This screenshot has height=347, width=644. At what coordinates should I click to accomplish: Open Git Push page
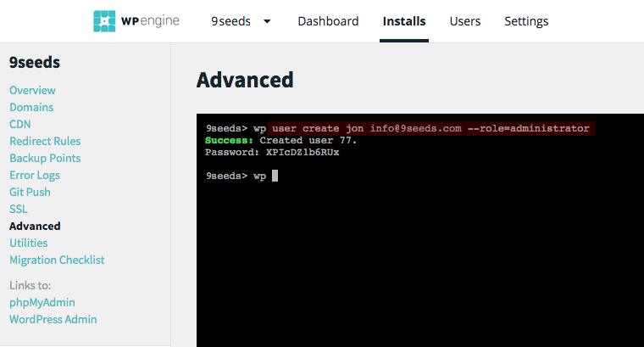(x=30, y=192)
